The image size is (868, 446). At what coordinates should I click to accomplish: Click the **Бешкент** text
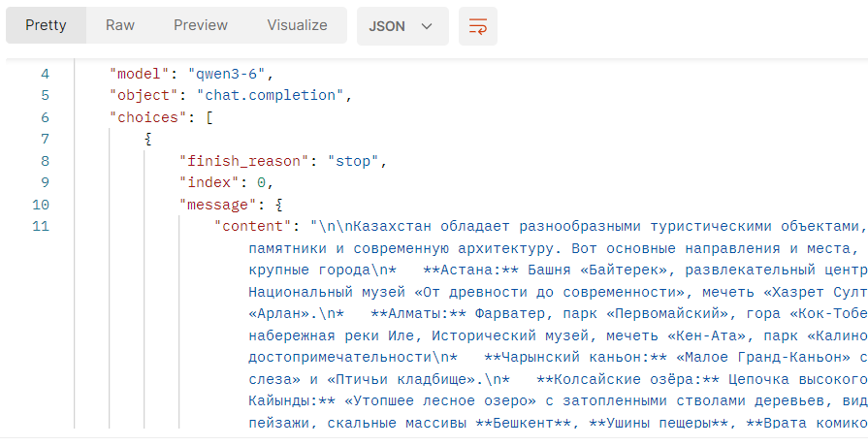(x=523, y=424)
